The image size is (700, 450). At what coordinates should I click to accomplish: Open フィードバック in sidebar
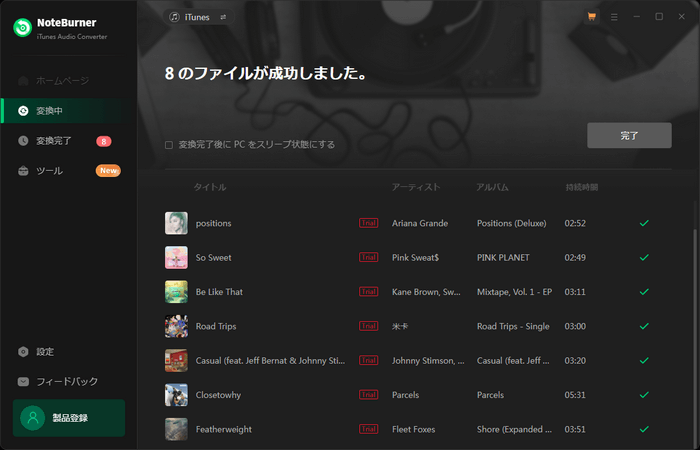coord(58,381)
